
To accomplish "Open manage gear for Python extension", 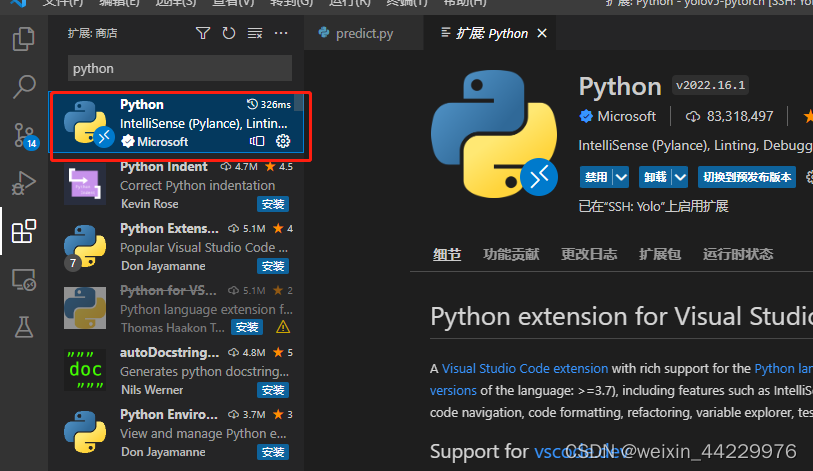I will [283, 141].
